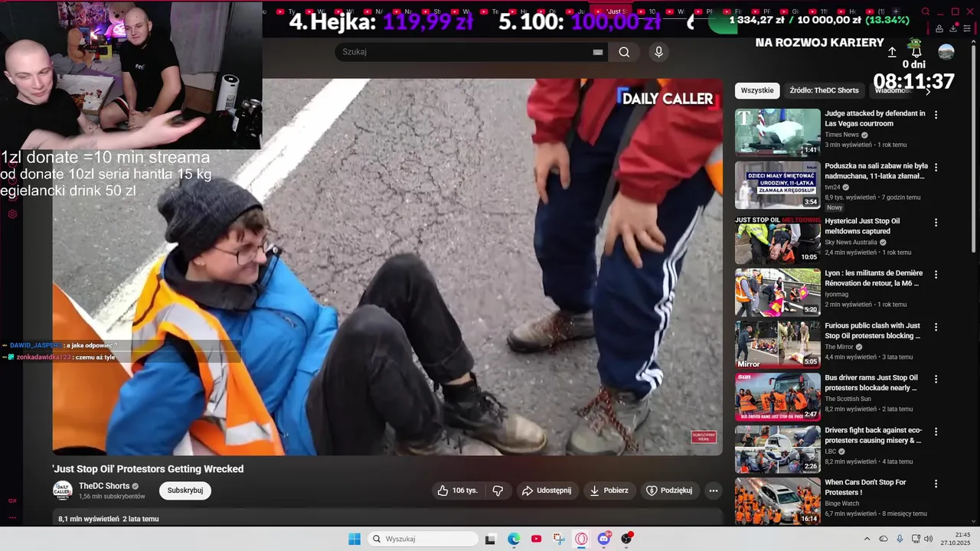Open Judge attacked by defendant thumbnail
The image size is (980, 551).
coord(778,132)
